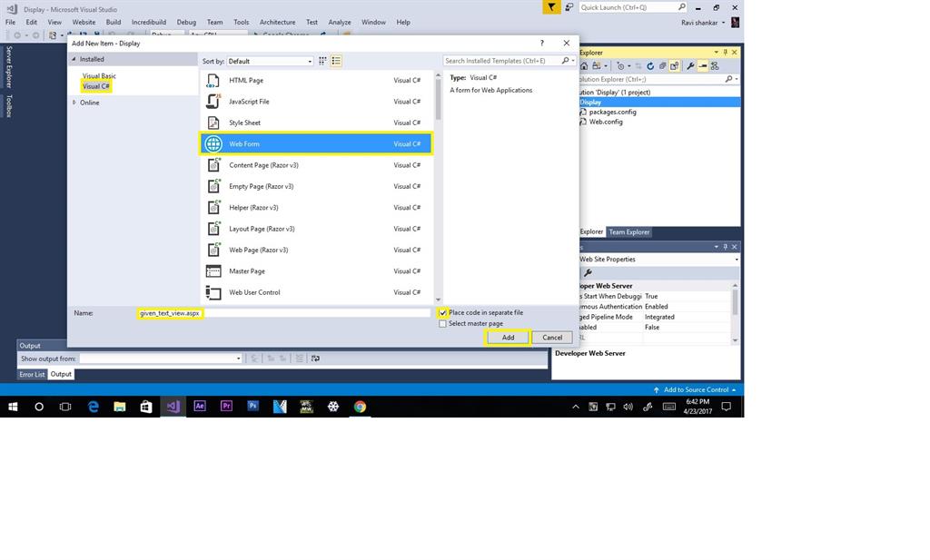
Task: Toggle Preview Selected Items in Solution Explorer
Action: (x=703, y=65)
